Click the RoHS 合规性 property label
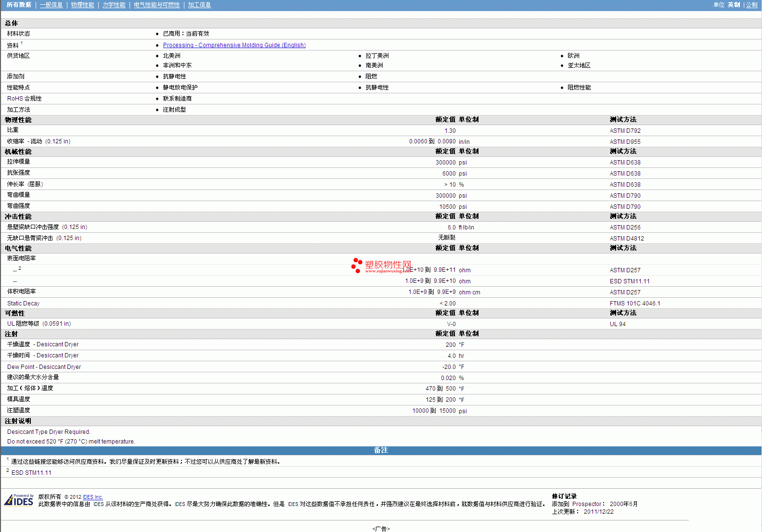The height and width of the screenshot is (532, 762). (24, 99)
